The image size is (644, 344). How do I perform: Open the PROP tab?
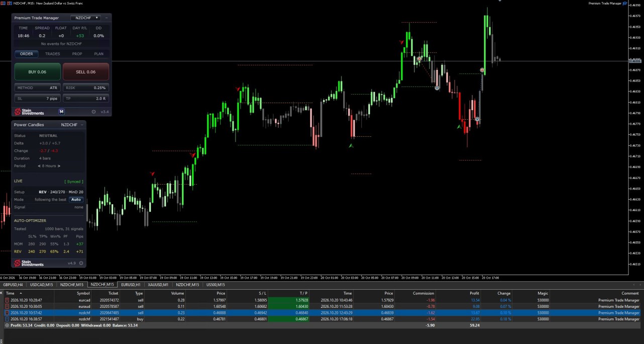pyautogui.click(x=77, y=54)
